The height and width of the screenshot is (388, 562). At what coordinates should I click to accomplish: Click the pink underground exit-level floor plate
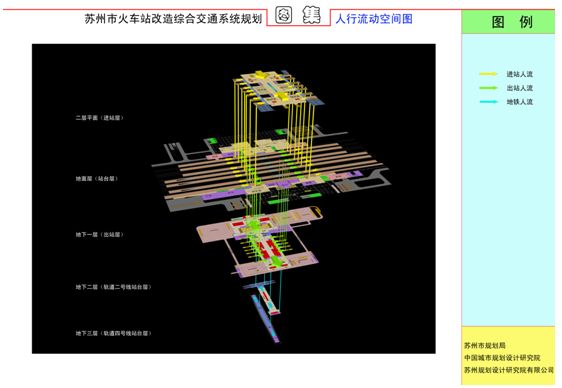[258, 242]
